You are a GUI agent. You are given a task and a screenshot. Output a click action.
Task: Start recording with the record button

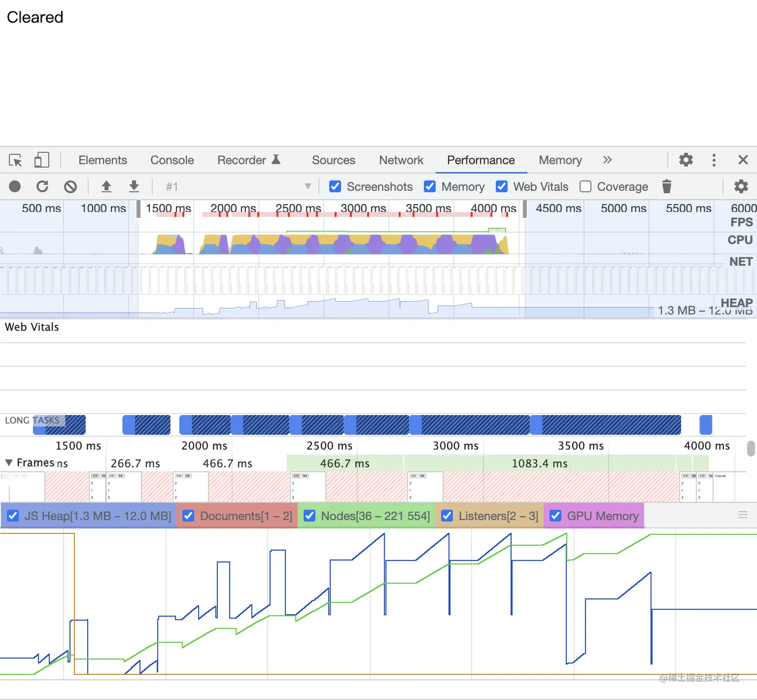[x=15, y=187]
